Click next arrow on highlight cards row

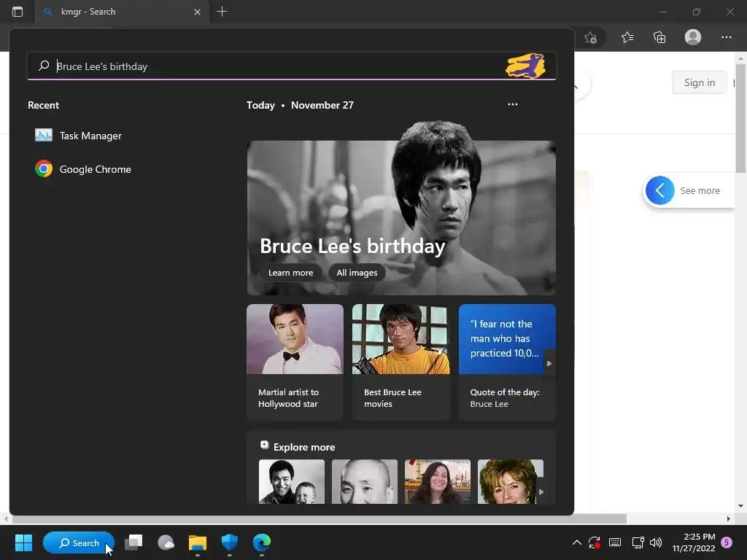(549, 363)
